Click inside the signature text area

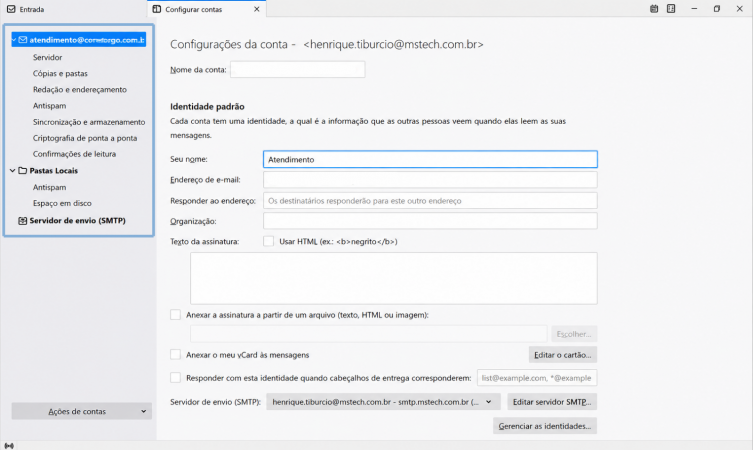[x=394, y=278]
